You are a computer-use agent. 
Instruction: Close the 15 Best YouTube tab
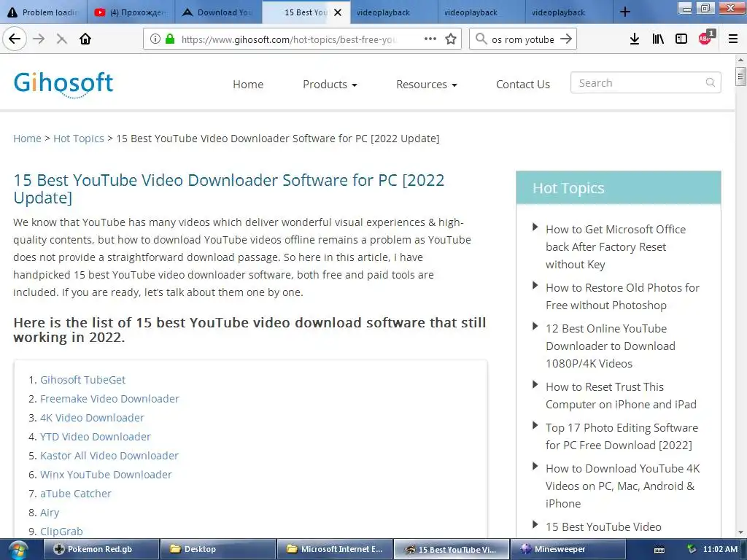(338, 12)
